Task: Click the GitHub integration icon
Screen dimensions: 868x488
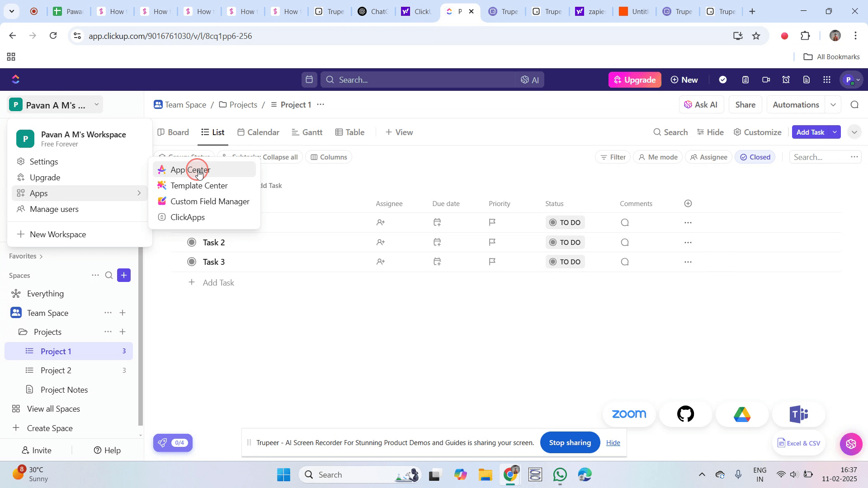Action: (x=685, y=414)
